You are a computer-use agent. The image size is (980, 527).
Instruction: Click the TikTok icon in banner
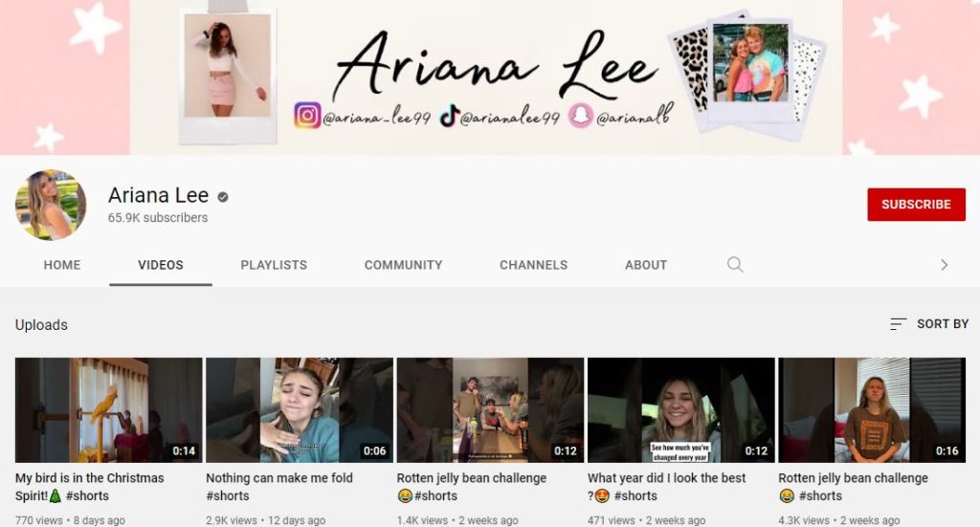(x=449, y=116)
